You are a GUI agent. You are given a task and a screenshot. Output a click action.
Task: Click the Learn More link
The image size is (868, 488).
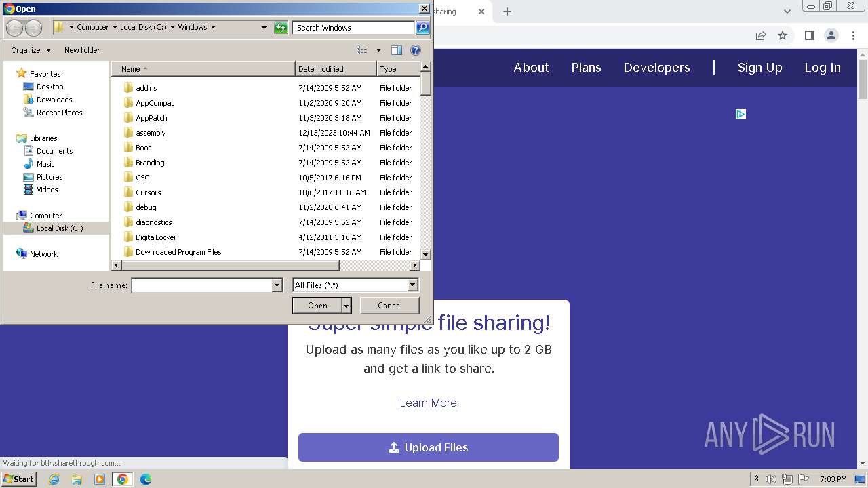(428, 403)
